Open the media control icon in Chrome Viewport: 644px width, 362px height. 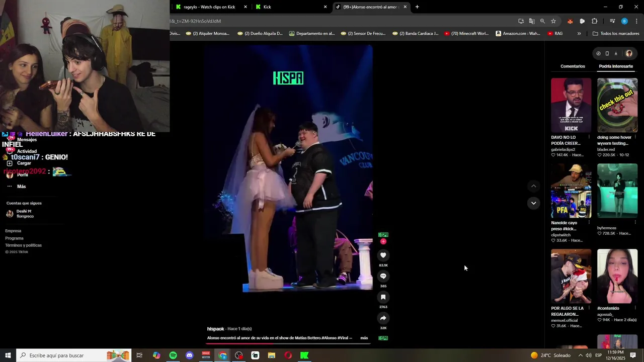pos(612,21)
